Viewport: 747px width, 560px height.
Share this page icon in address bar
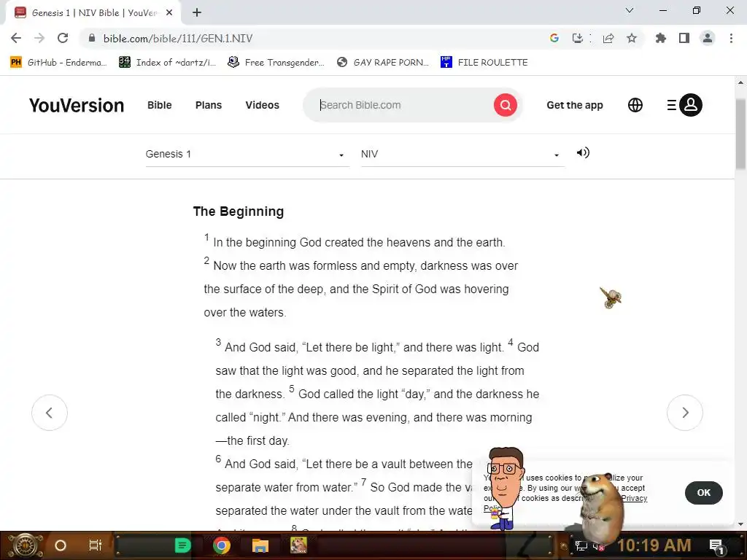tap(608, 38)
